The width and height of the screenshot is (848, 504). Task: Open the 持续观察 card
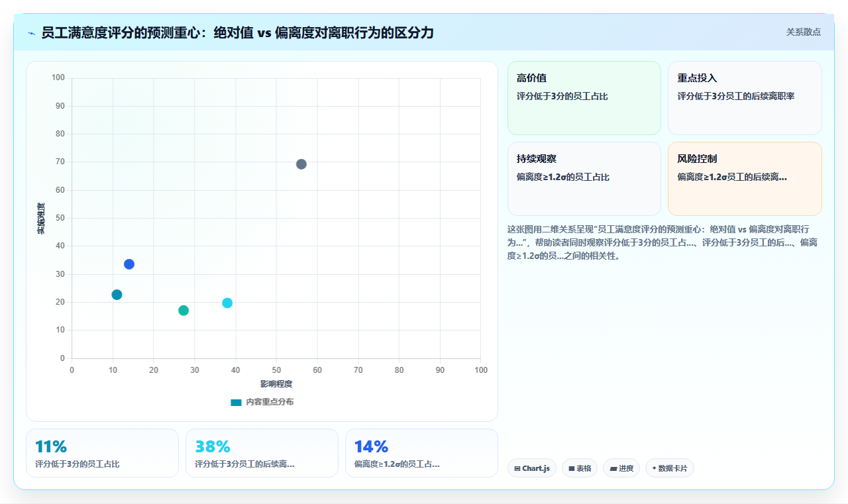[584, 179]
